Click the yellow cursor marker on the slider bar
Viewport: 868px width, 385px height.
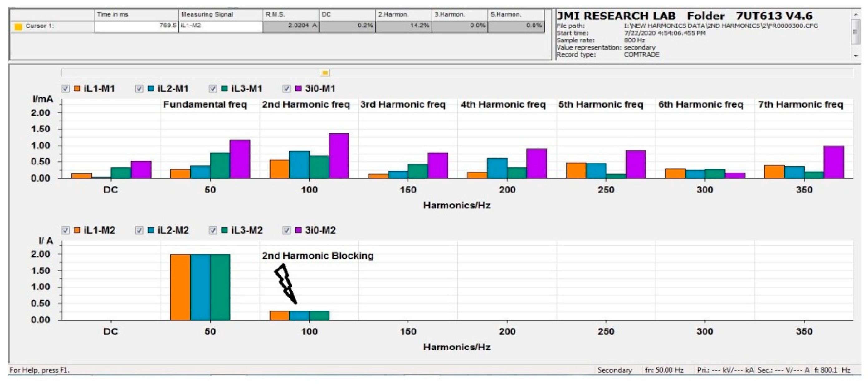point(325,73)
